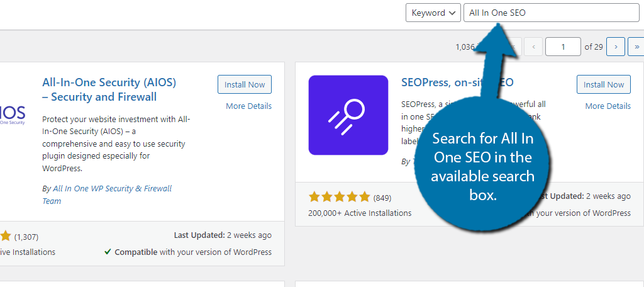
Task: Click the SEOPress five-star rating
Action: click(x=339, y=198)
